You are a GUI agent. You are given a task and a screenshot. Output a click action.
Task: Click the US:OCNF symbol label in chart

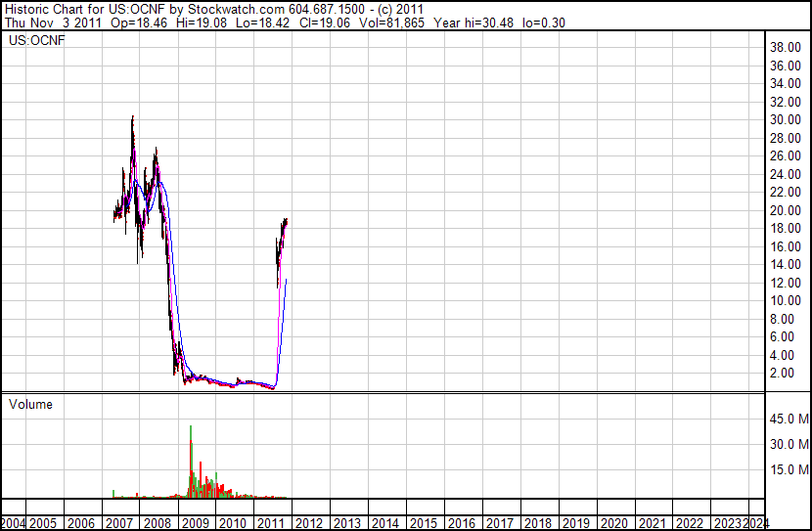[36, 40]
